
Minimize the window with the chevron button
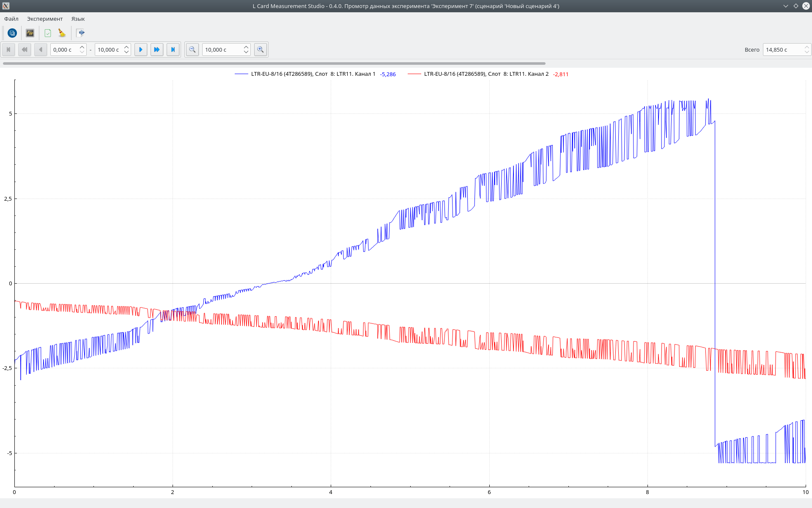click(x=786, y=6)
